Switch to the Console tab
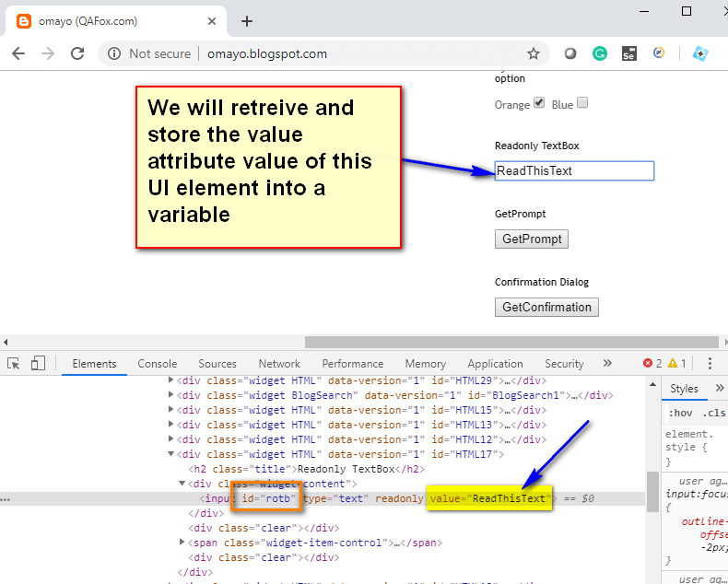The height and width of the screenshot is (584, 728). pos(158,364)
